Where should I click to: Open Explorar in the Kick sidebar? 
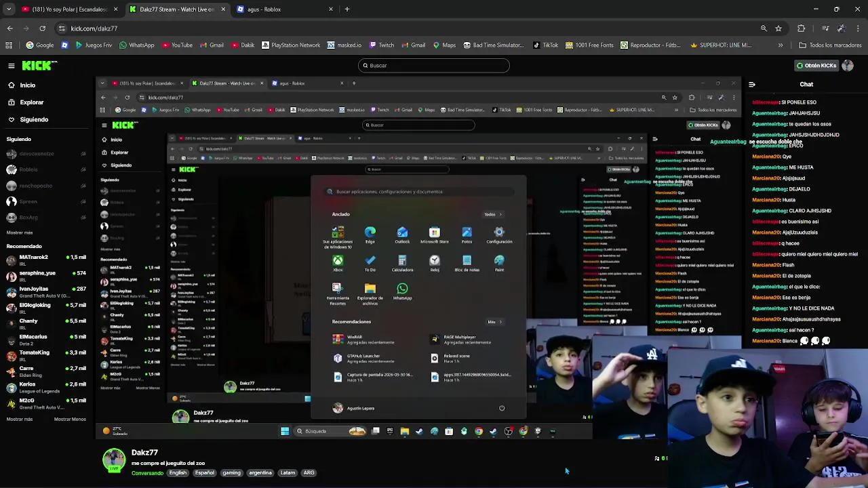click(x=31, y=102)
